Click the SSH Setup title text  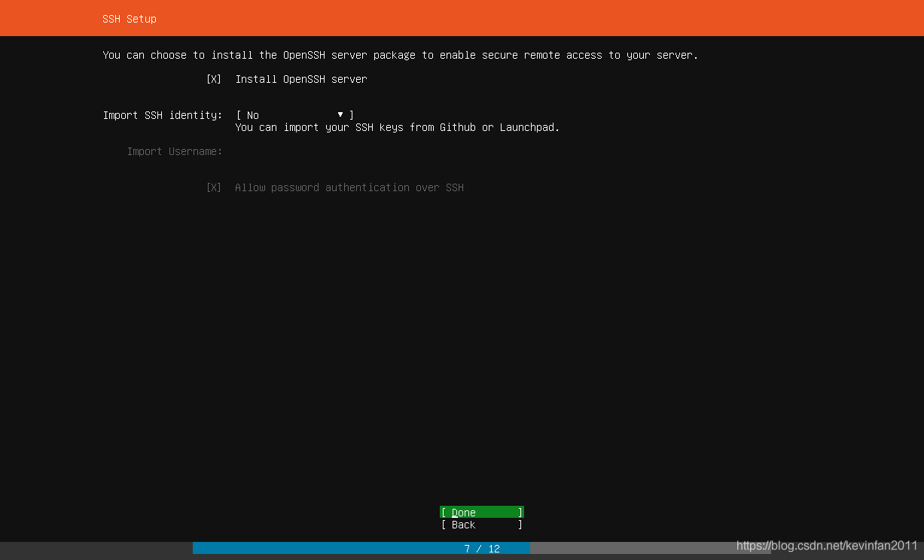coord(130,19)
